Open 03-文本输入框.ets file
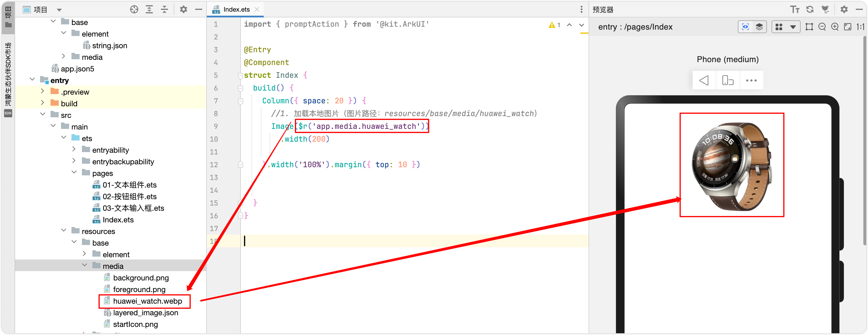 tap(128, 208)
